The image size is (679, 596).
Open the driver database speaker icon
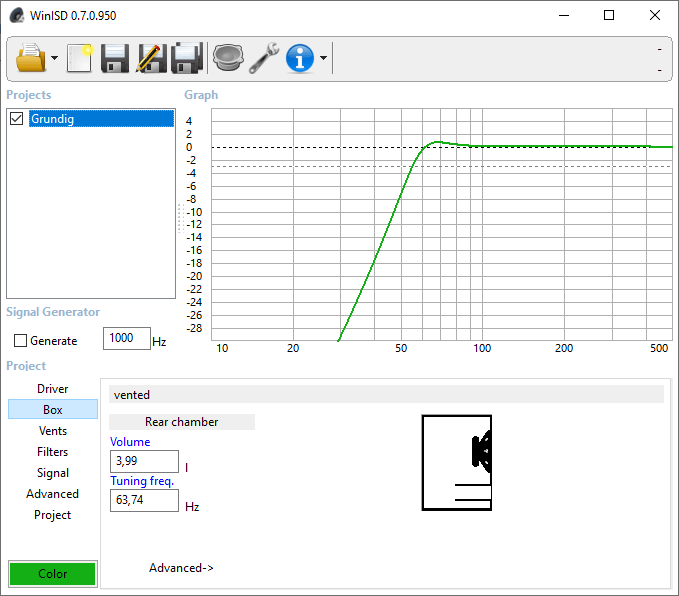pos(228,58)
